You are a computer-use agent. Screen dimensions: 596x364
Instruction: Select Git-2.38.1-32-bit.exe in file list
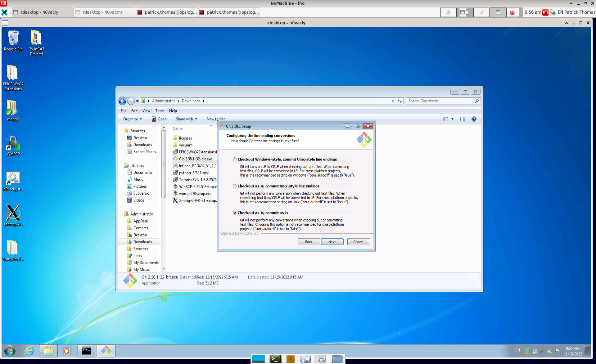(192, 159)
